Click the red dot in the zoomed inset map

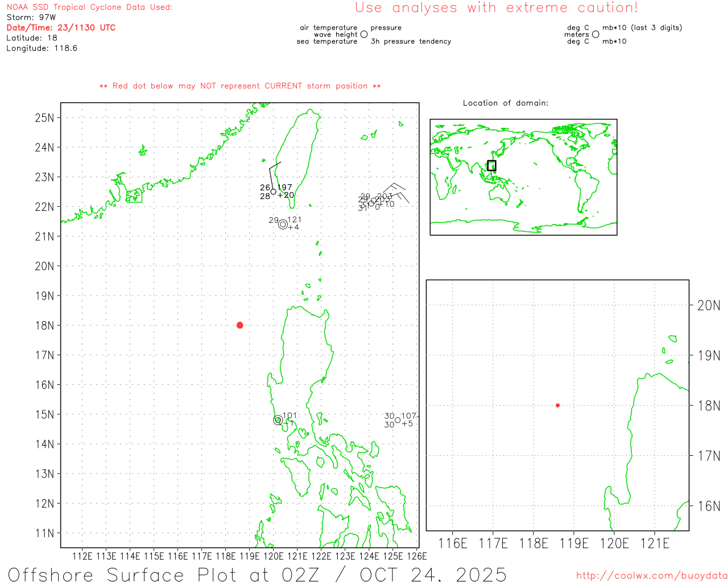pos(557,405)
